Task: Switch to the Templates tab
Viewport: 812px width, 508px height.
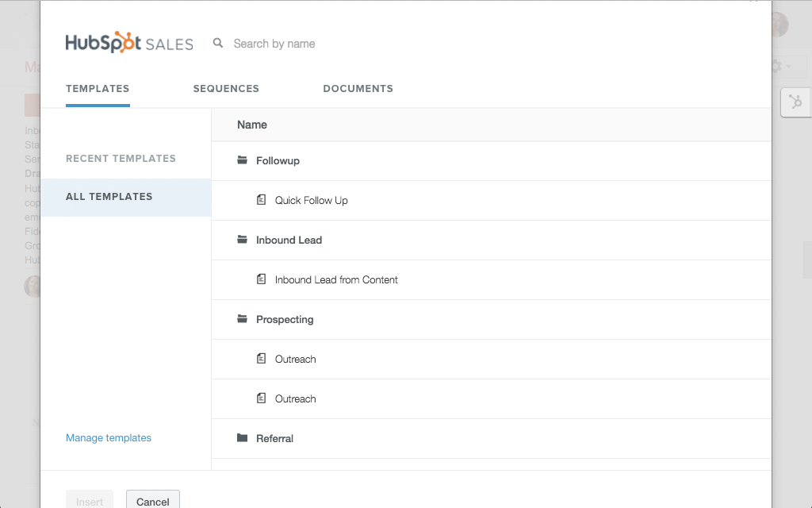Action: 98,89
